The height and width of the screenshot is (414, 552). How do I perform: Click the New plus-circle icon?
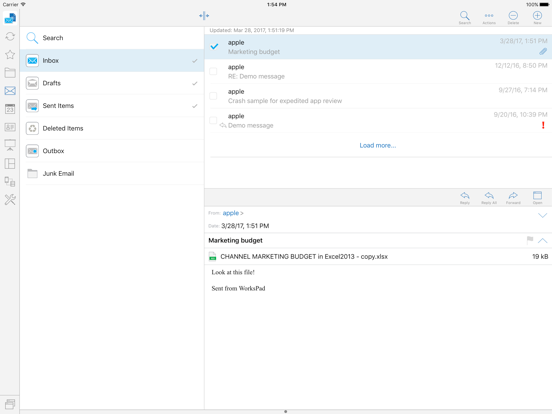(537, 18)
